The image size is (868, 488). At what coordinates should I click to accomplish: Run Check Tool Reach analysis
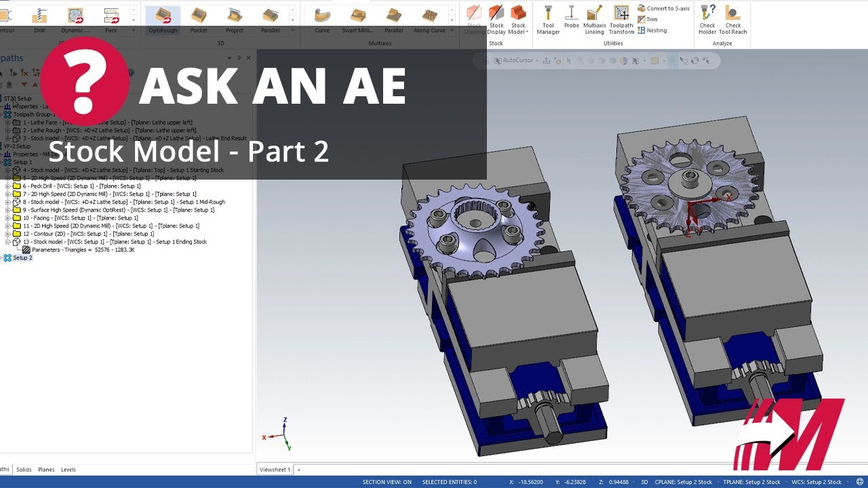point(733,20)
